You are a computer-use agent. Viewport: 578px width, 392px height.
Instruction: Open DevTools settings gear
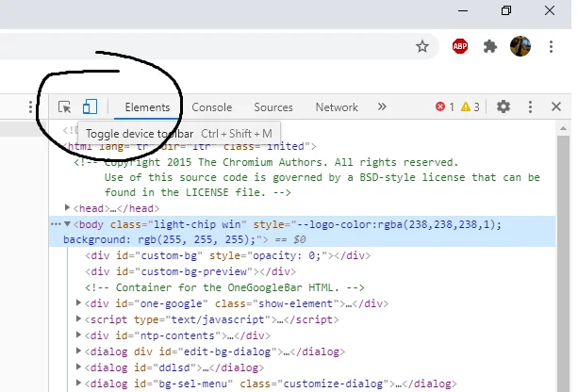[x=504, y=106]
